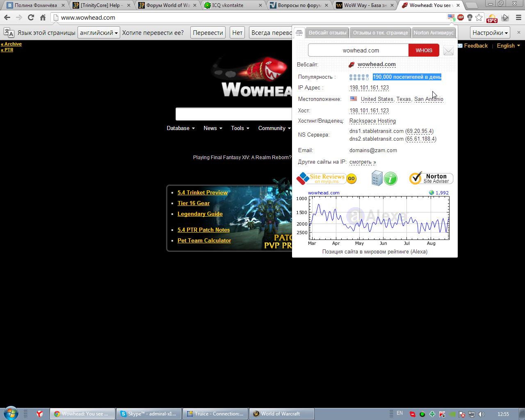This screenshot has width=525, height=420.
Task: Switch to the ICQ vkontakte tab
Action: click(x=233, y=5)
